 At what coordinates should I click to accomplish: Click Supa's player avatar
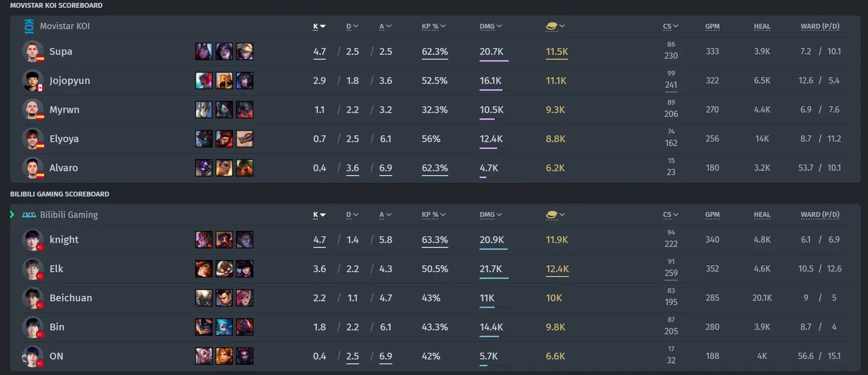pyautogui.click(x=33, y=51)
